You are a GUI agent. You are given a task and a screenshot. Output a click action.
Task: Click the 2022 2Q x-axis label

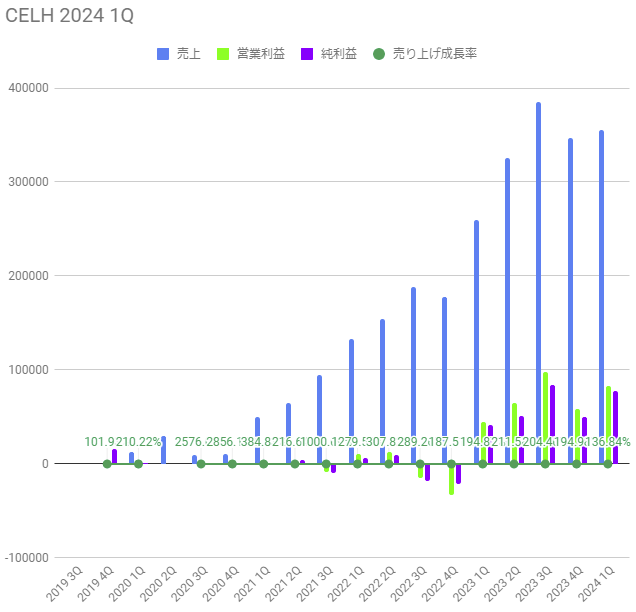coord(377,584)
